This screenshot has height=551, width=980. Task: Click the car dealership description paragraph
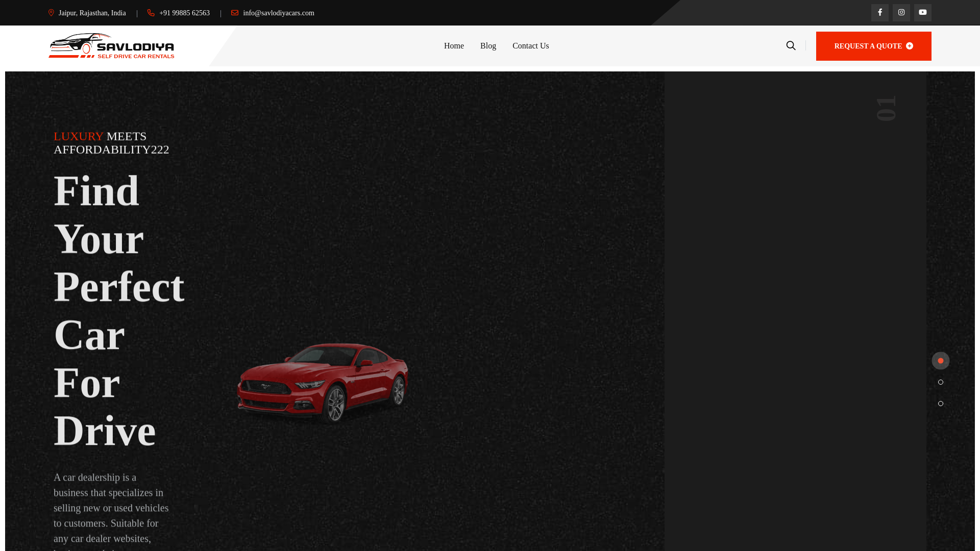(x=111, y=511)
